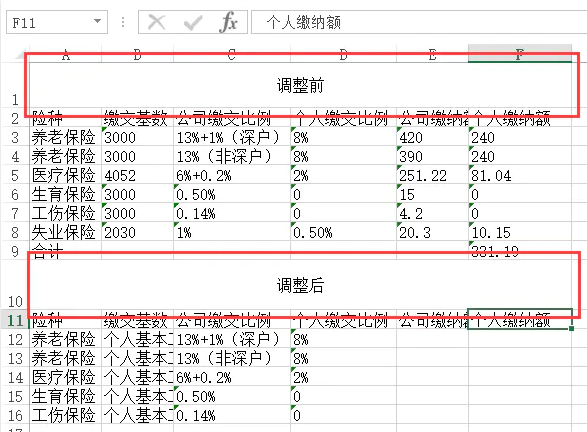The width and height of the screenshot is (587, 432).
Task: Open the Insert Function fx icon
Action: 228,22
